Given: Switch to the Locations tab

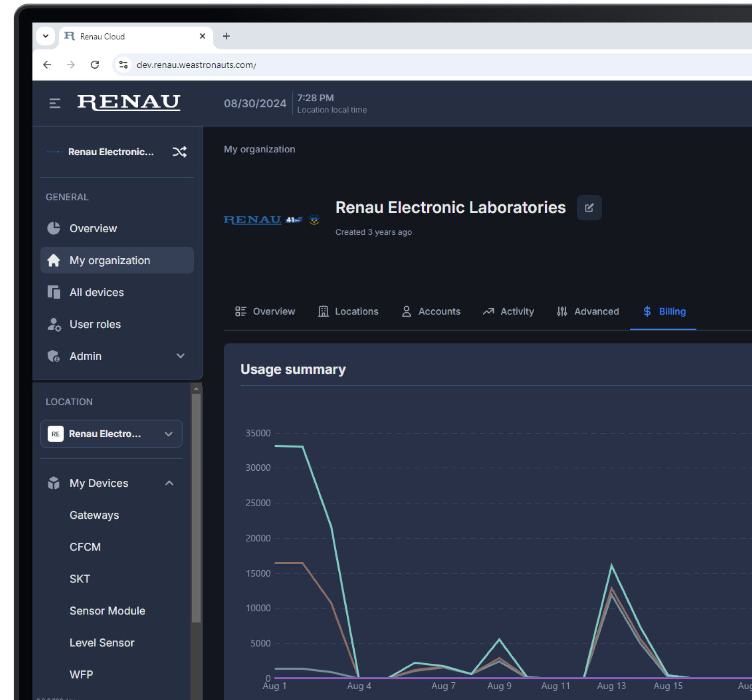Looking at the screenshot, I should [348, 311].
